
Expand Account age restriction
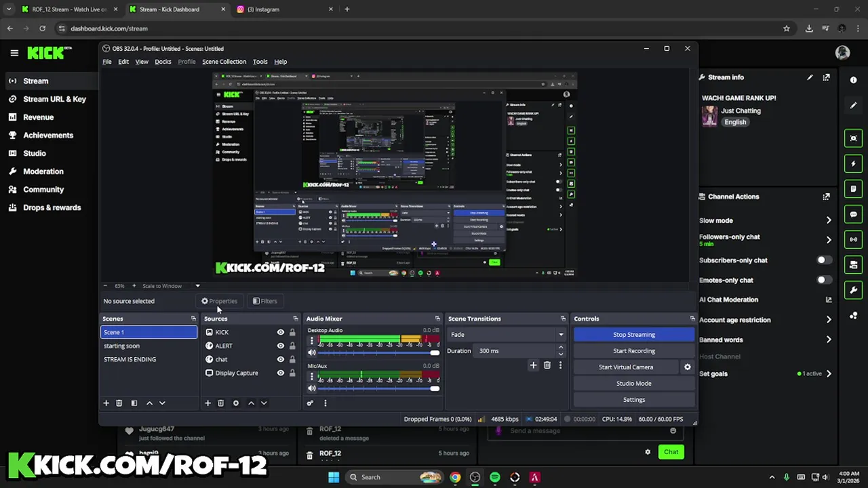click(828, 320)
